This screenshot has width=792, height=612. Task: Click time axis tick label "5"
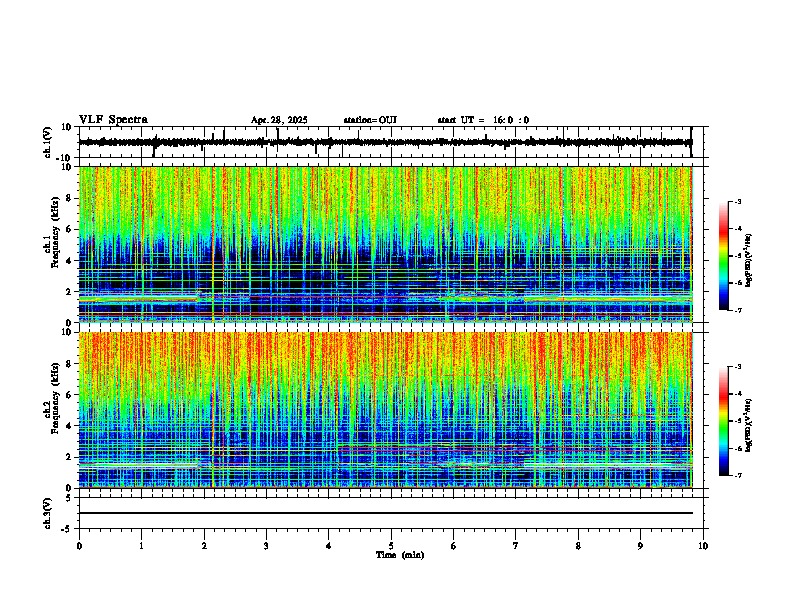tap(391, 546)
